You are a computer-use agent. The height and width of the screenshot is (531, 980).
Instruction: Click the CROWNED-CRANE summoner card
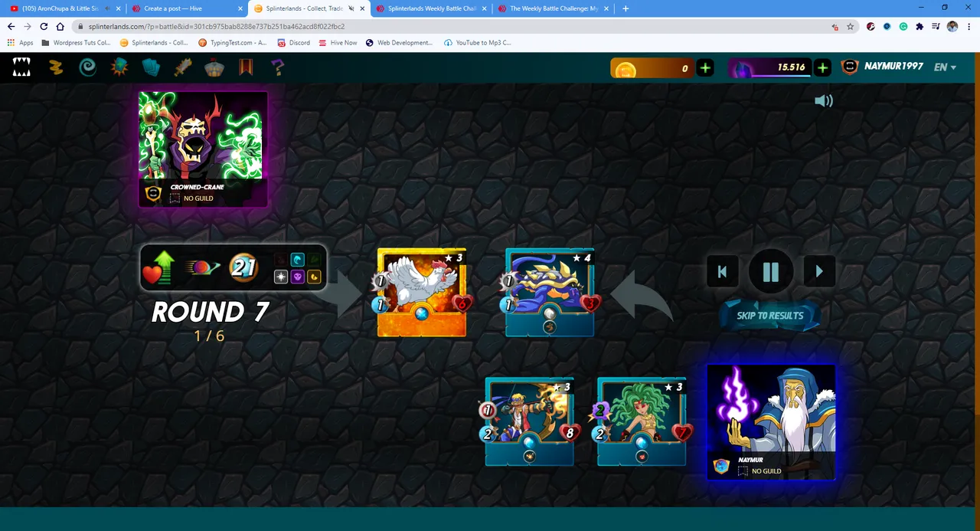(203, 149)
